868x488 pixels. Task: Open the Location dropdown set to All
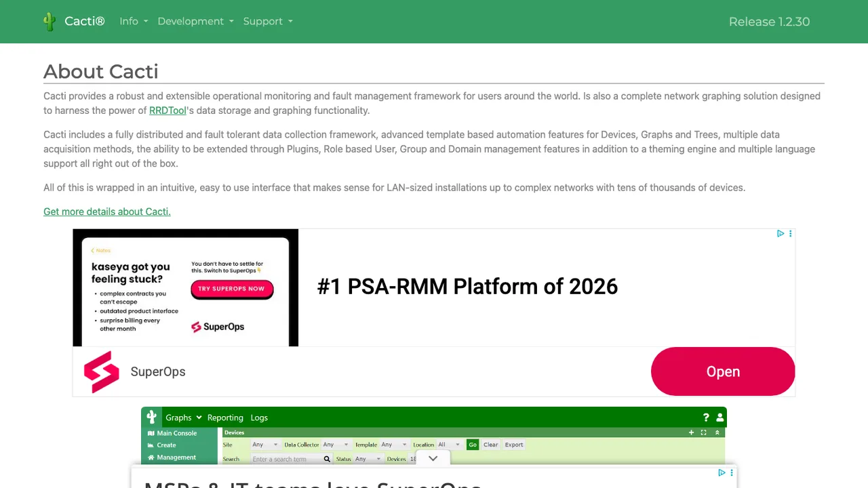pyautogui.click(x=449, y=445)
